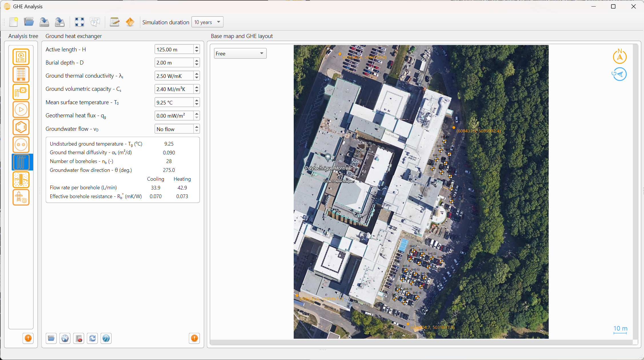Select the checklist report node in Analysis tree

pos(21,57)
